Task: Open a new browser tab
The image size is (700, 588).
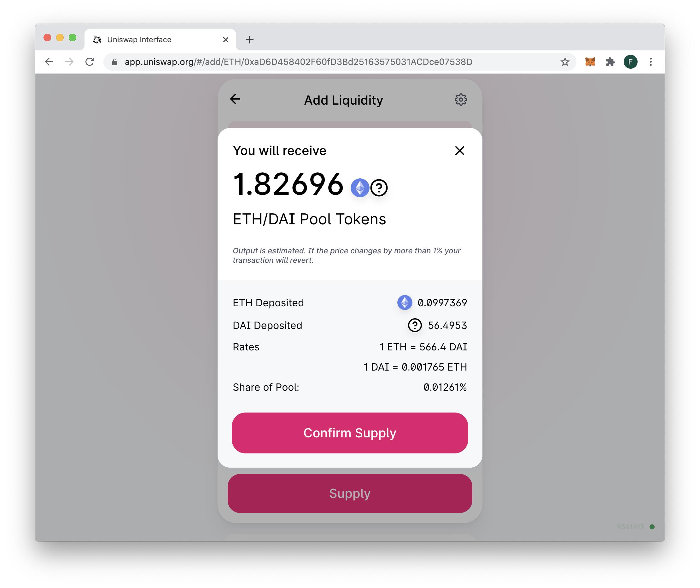Action: (x=249, y=40)
